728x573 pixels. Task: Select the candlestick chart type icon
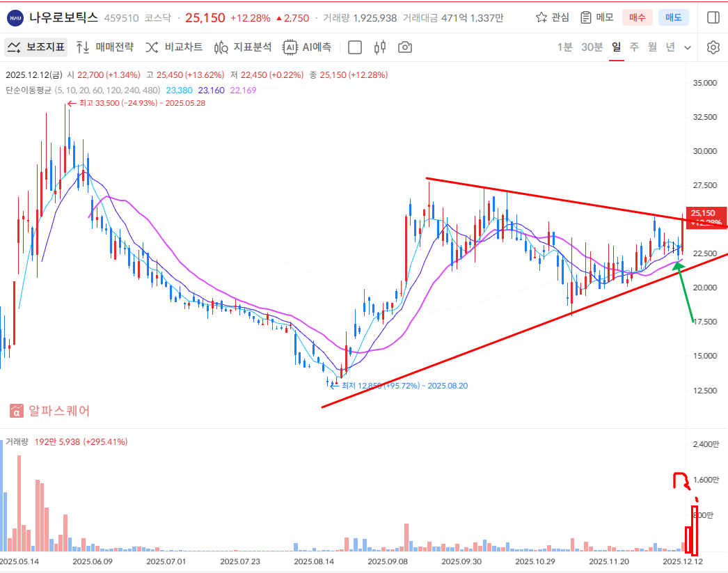click(380, 47)
